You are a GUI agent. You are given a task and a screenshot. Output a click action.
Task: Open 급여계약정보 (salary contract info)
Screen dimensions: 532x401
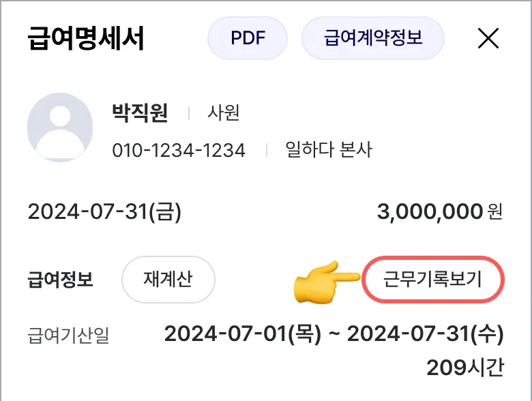coord(373,38)
